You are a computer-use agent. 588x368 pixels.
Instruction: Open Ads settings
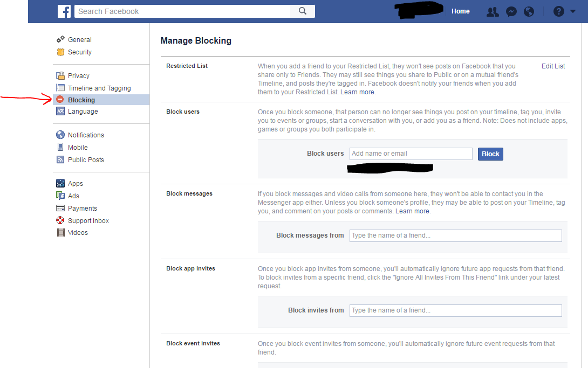point(73,196)
